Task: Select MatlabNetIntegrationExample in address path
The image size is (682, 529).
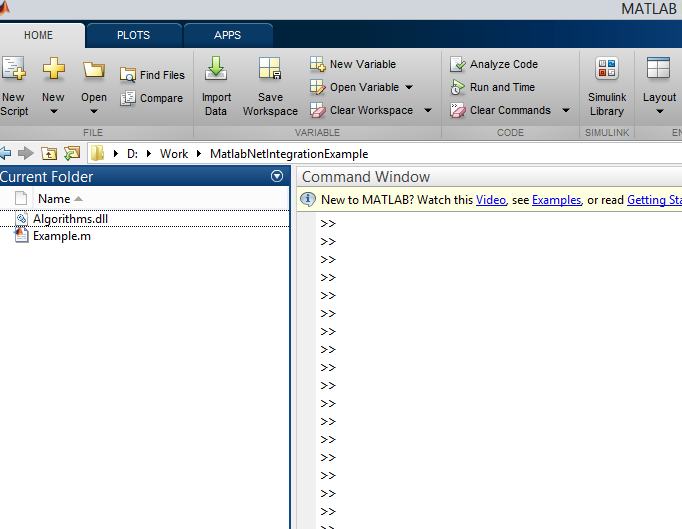Action: (289, 154)
